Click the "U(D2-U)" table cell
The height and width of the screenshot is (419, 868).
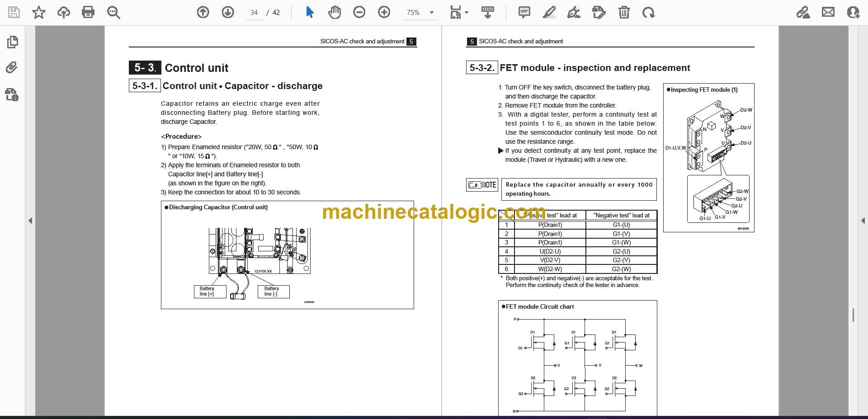pos(550,251)
